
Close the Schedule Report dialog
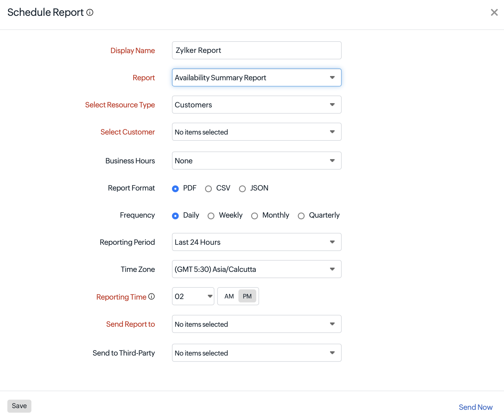[494, 12]
